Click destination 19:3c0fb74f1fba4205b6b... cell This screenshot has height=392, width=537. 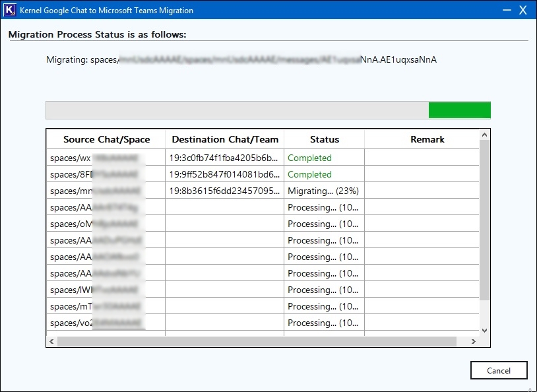pyautogui.click(x=225, y=158)
